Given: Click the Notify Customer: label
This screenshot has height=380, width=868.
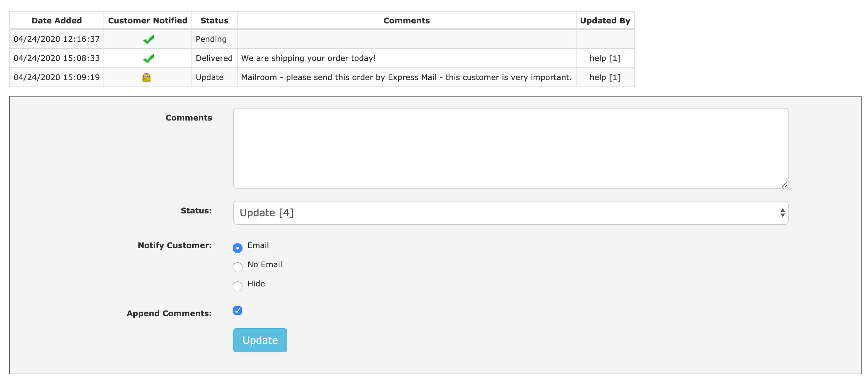Looking at the screenshot, I should [x=175, y=245].
